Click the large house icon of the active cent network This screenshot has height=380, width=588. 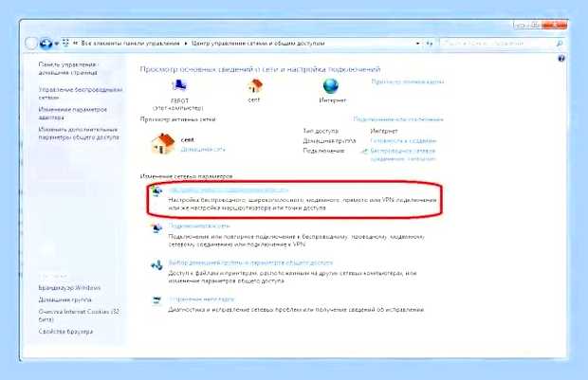pyautogui.click(x=163, y=143)
